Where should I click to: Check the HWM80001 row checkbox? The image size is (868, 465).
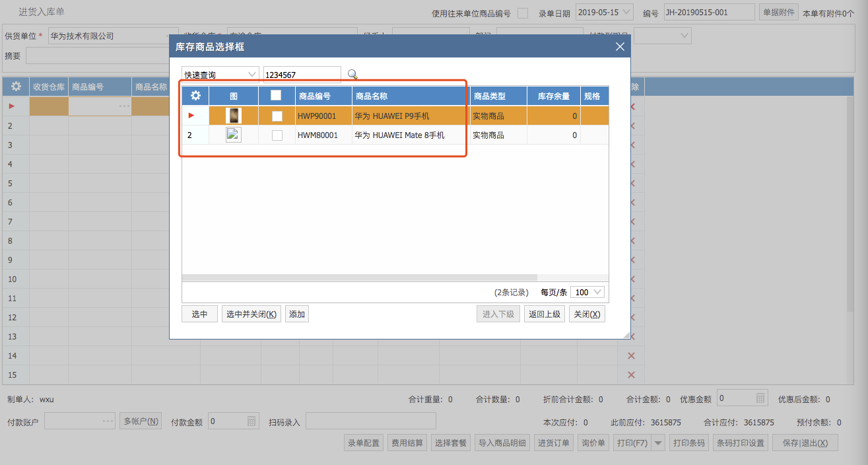[x=277, y=135]
